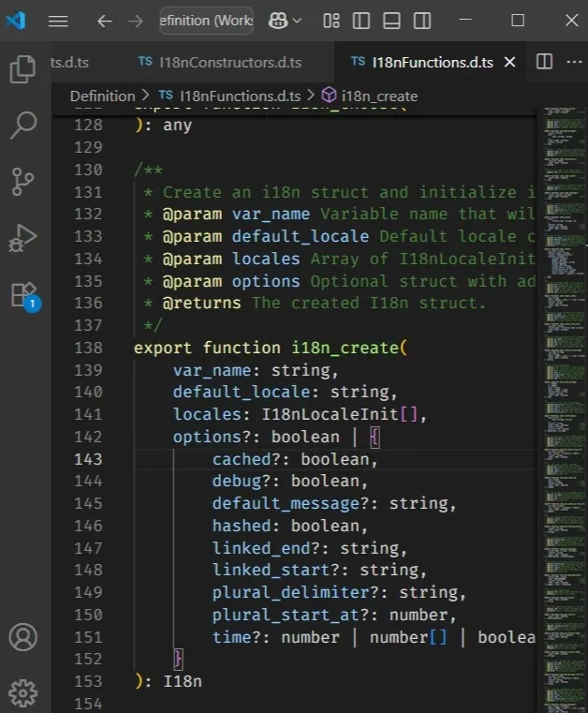The width and height of the screenshot is (588, 713).
Task: Open the Copilot chat dropdown arrow
Action: click(x=298, y=21)
